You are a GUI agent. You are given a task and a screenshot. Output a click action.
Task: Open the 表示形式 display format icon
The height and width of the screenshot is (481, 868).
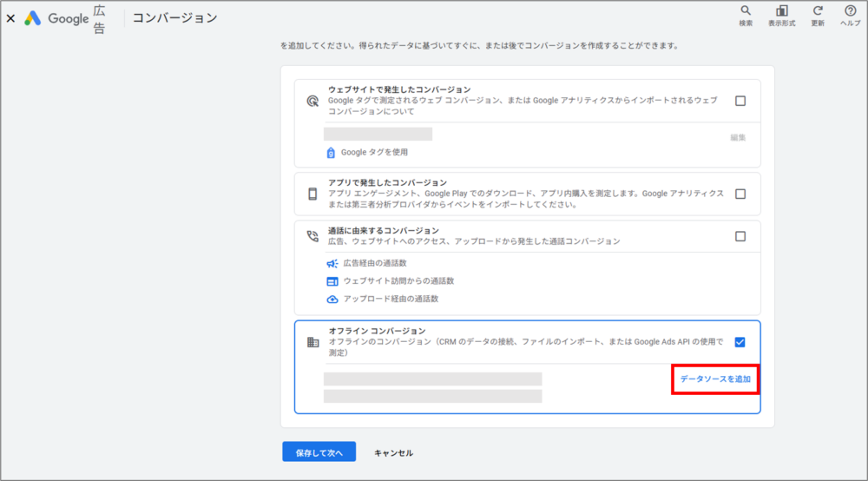[x=781, y=11]
